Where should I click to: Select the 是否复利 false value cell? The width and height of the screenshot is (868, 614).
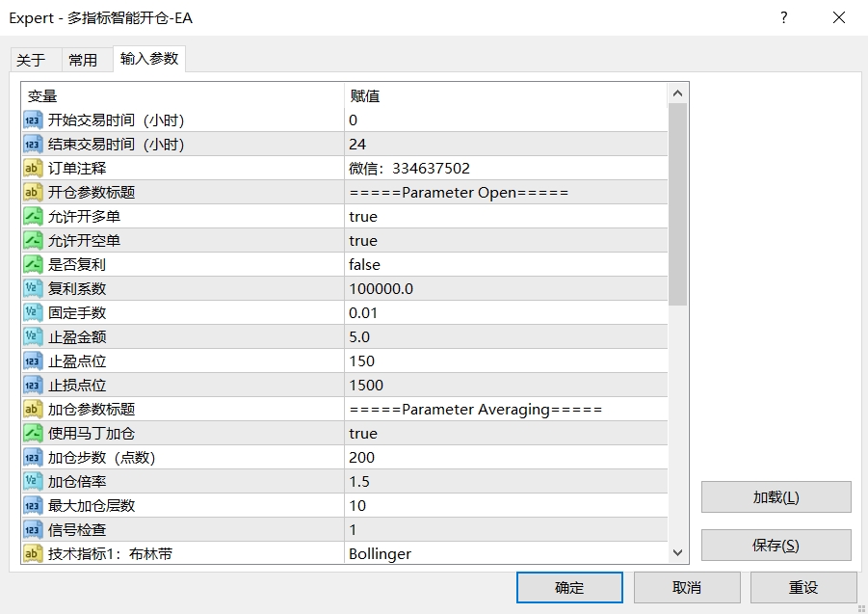(x=505, y=265)
